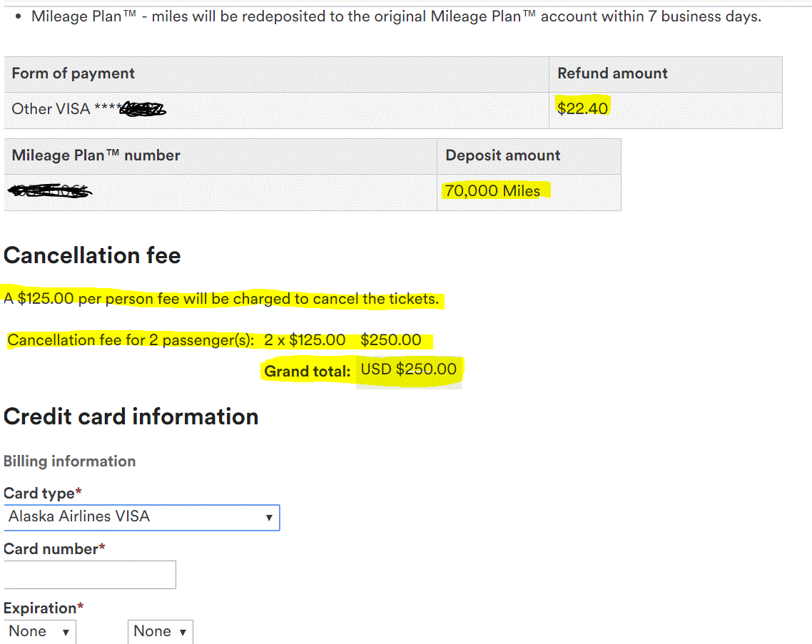Image resolution: width=812 pixels, height=644 pixels.
Task: Select the 70,000 Miles deposit value
Action: click(x=492, y=191)
